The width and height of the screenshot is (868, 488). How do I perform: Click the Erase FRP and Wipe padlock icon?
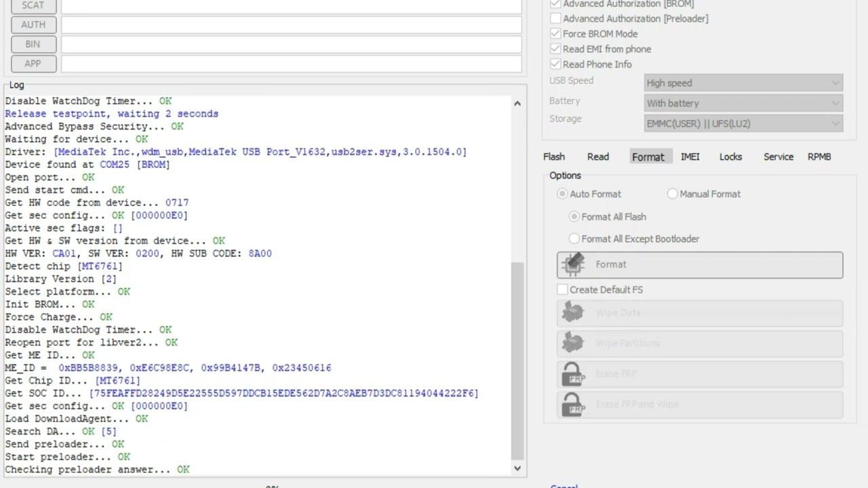pos(573,404)
